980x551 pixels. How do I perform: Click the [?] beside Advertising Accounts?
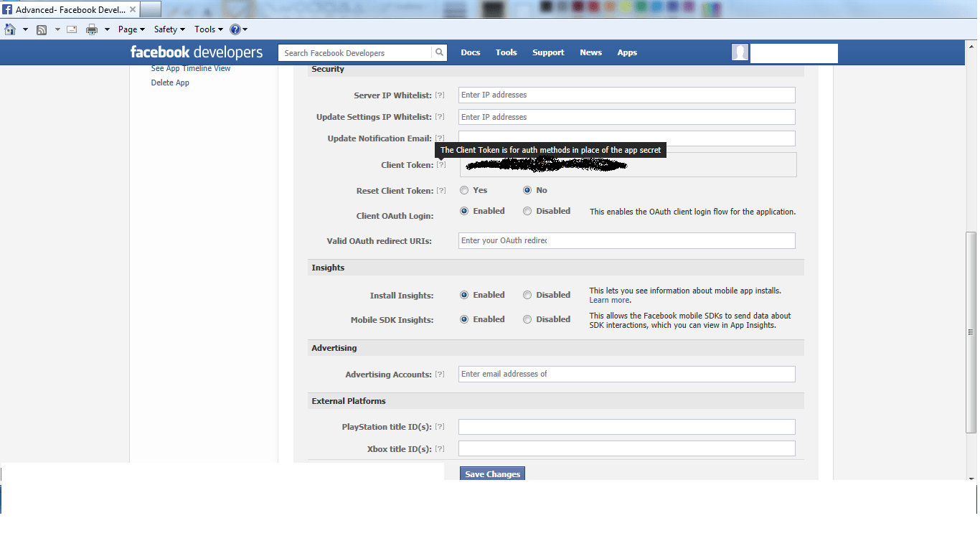pyautogui.click(x=440, y=374)
